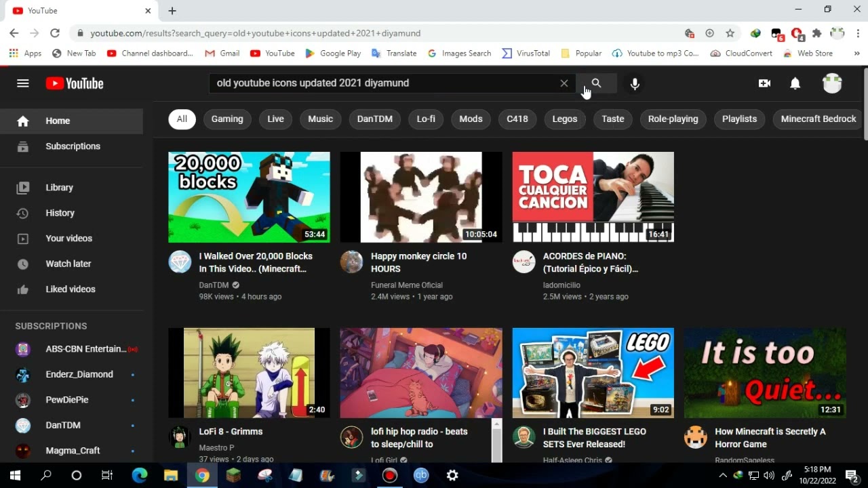
Task: Open Happy monkey circle 10 HOURS title
Action: point(419,262)
